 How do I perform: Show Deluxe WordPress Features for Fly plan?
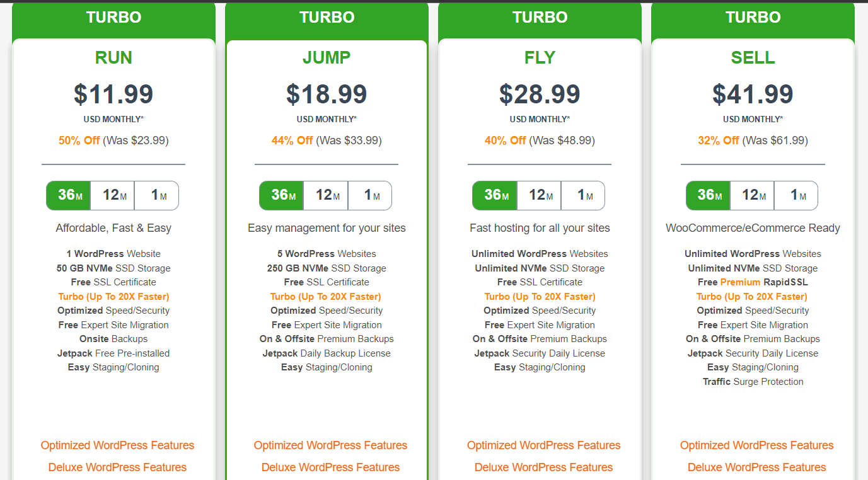[x=543, y=467]
